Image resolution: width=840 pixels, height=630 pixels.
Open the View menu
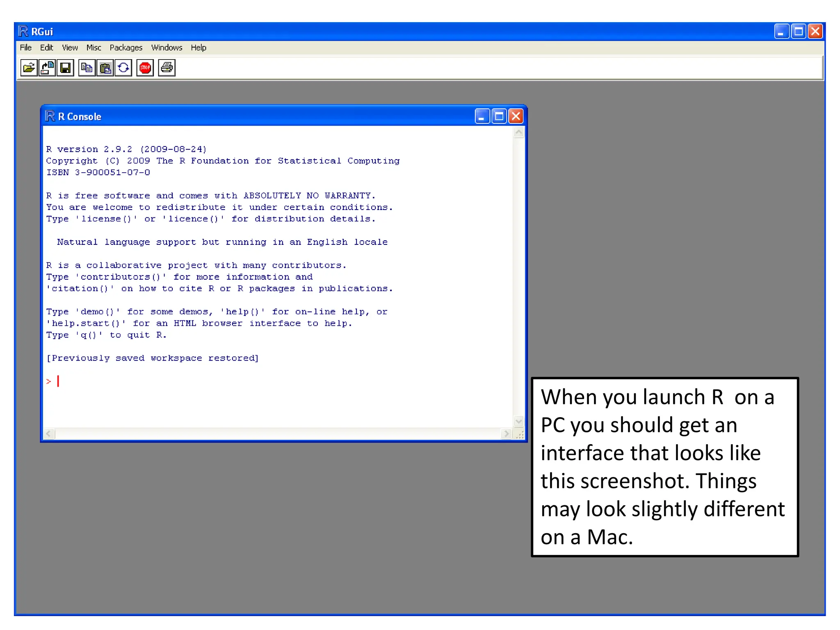(x=70, y=48)
